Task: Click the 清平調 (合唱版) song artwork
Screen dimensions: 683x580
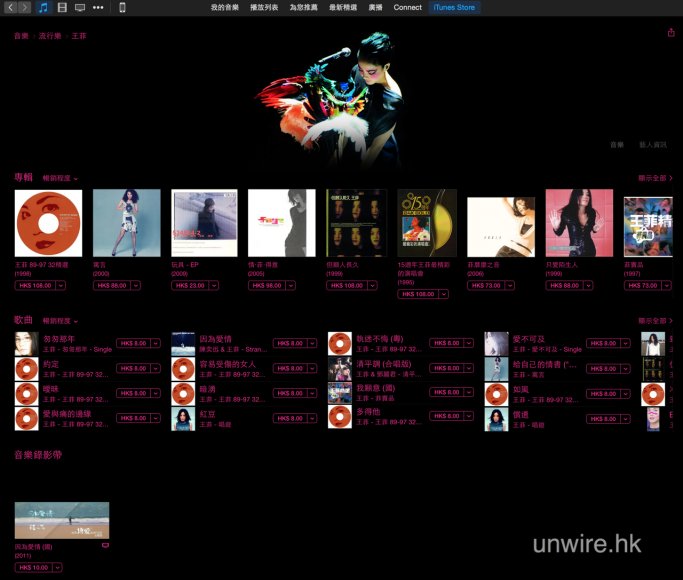Action: (340, 369)
